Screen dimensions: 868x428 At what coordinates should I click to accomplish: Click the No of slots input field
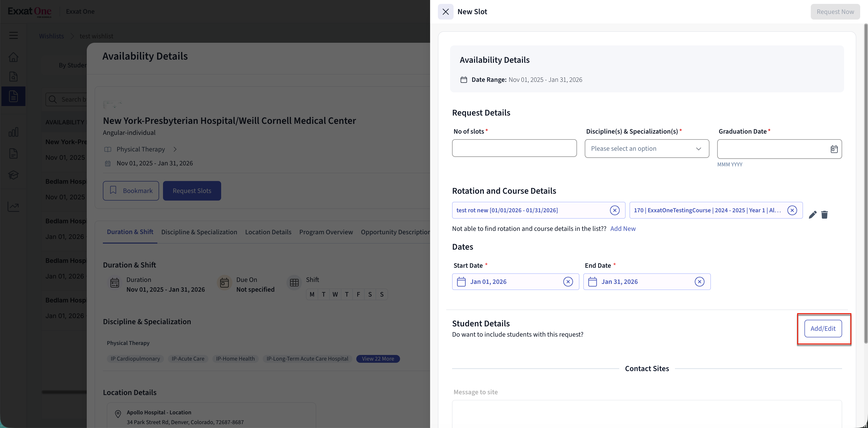(514, 148)
